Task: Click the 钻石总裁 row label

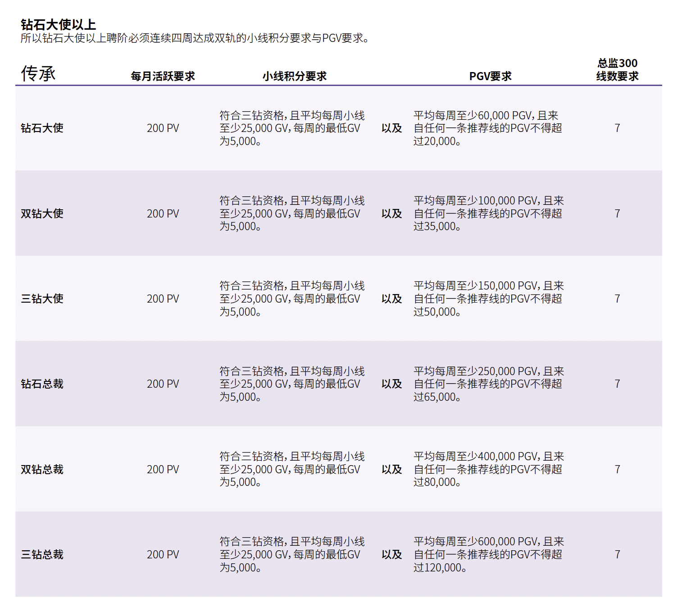Action: pyautogui.click(x=42, y=384)
